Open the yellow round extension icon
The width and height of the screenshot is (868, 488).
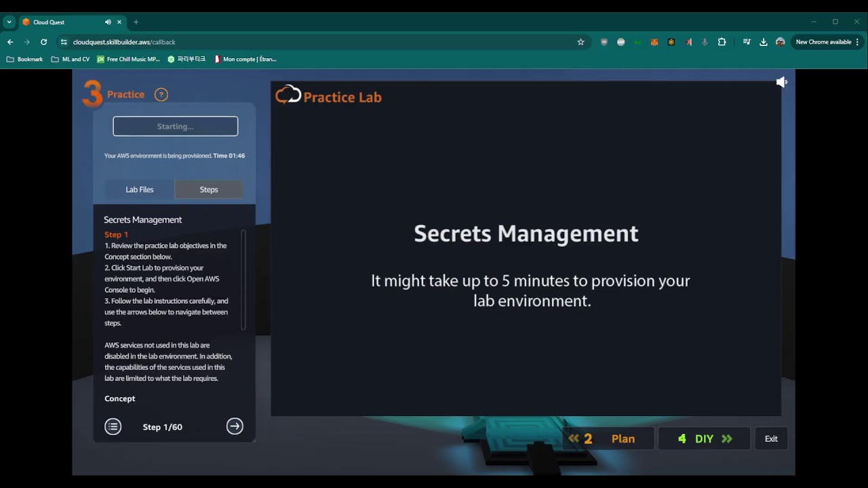coord(671,42)
